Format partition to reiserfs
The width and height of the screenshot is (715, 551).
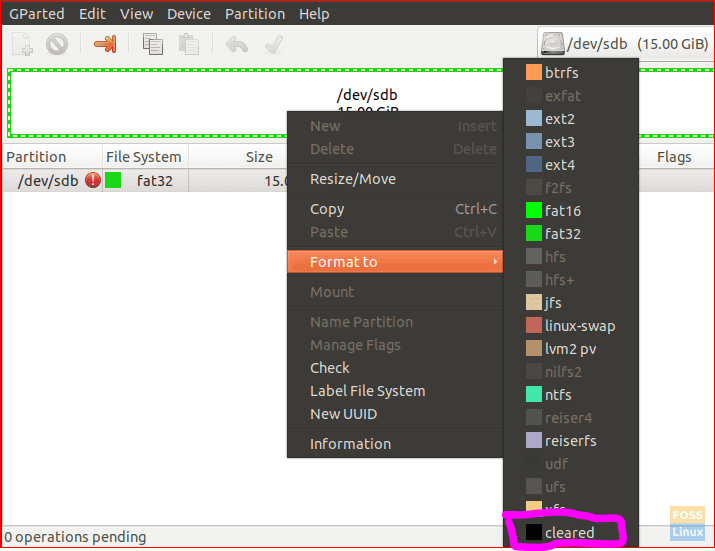coord(571,441)
